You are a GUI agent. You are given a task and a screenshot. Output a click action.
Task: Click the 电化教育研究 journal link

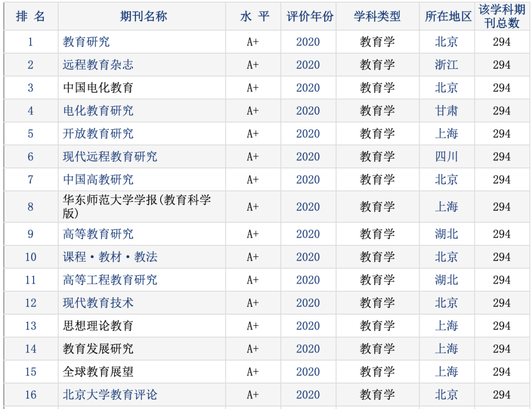tap(98, 111)
